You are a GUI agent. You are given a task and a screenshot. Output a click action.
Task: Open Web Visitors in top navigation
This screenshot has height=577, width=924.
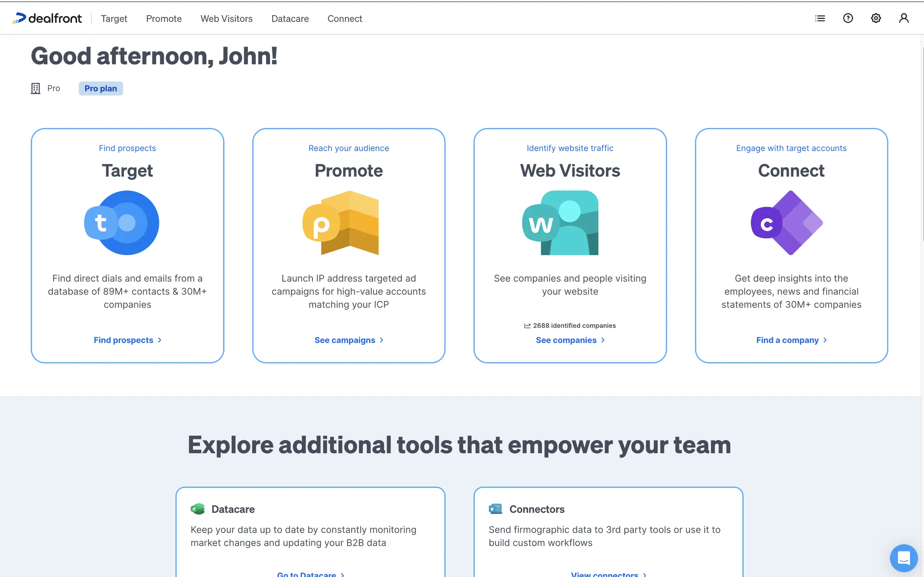coord(226,18)
